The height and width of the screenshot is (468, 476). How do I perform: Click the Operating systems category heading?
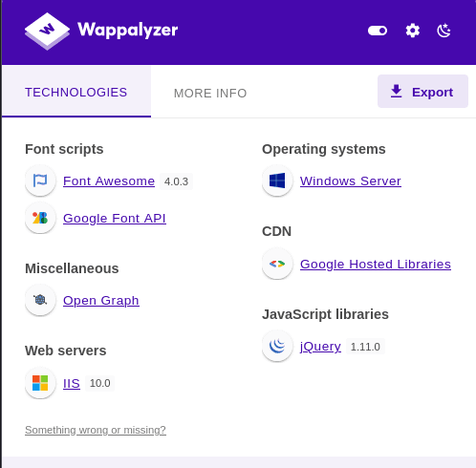tap(324, 149)
